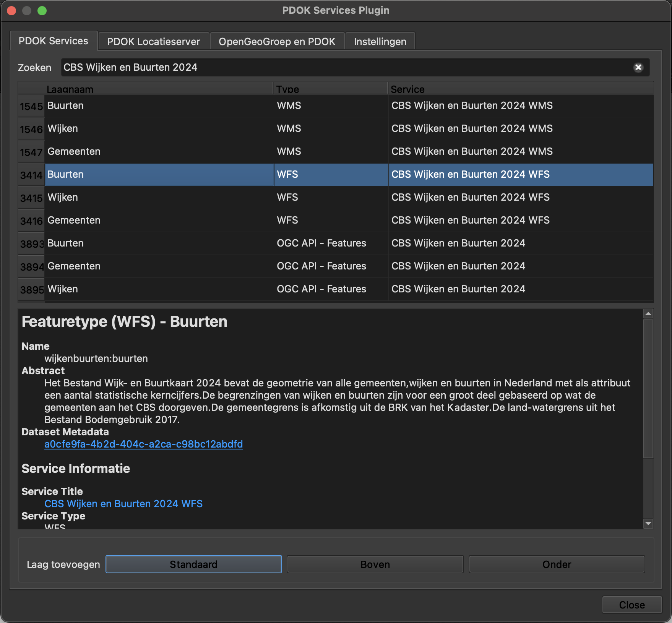The width and height of the screenshot is (672, 623).
Task: Switch to OpenGeoGroep en PDOK tab
Action: pos(276,41)
